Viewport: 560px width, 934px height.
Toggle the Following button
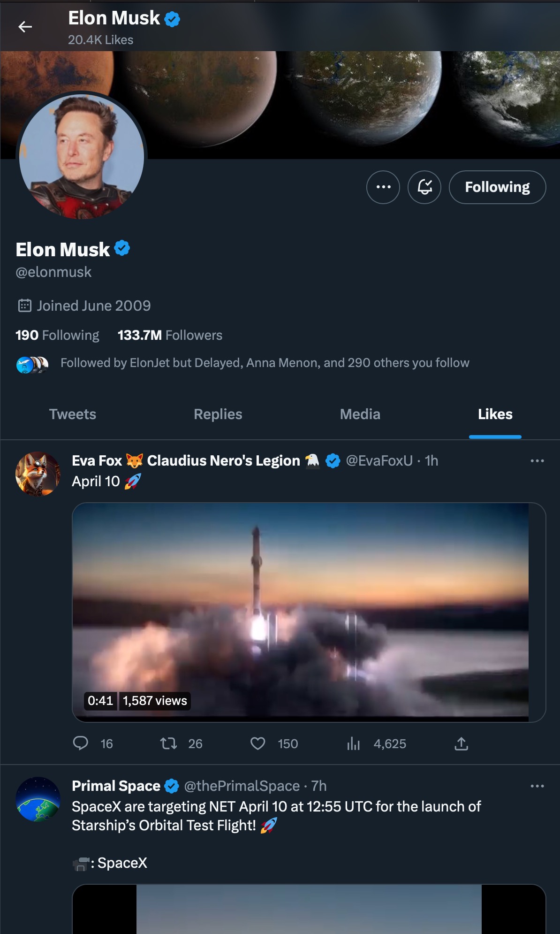coord(497,187)
